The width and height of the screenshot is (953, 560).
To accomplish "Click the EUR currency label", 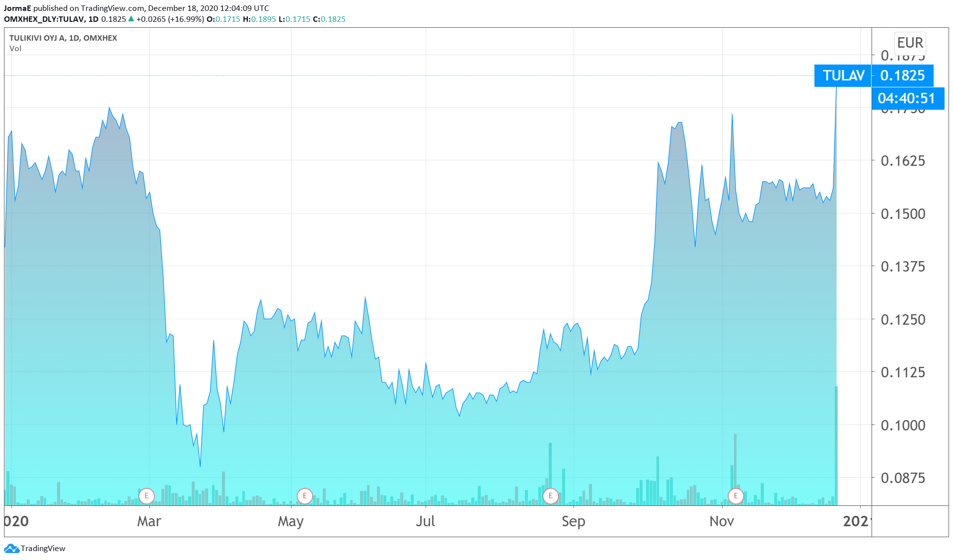I will point(910,43).
